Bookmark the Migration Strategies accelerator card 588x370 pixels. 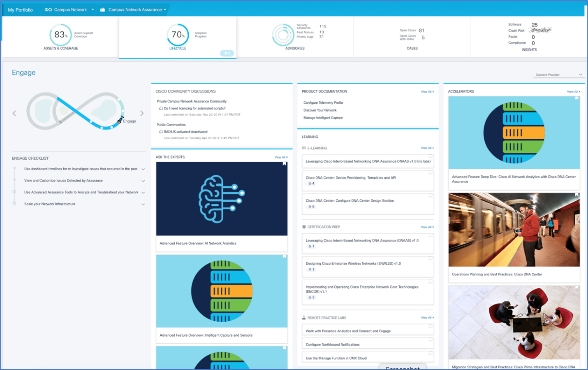click(x=577, y=287)
